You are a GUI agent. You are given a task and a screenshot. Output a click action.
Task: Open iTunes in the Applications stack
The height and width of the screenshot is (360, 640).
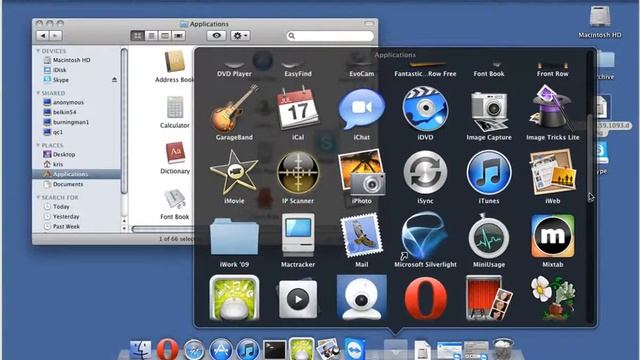coord(489,172)
